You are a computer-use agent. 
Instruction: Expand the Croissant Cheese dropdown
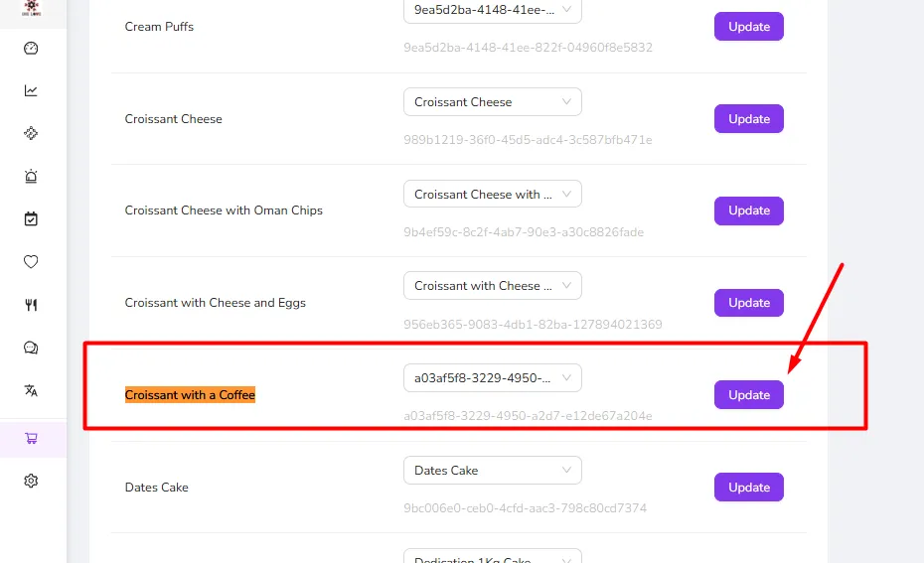[x=493, y=102]
